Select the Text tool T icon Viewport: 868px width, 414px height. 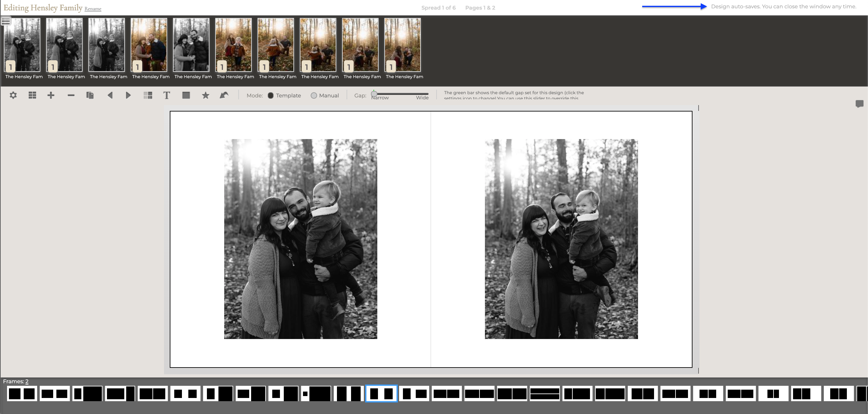(x=167, y=95)
